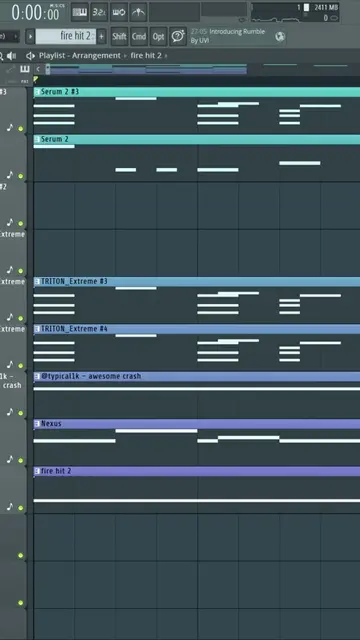Open the hint bar help bubble icon
Screen dimensions: 360x640
(x=178, y=36)
